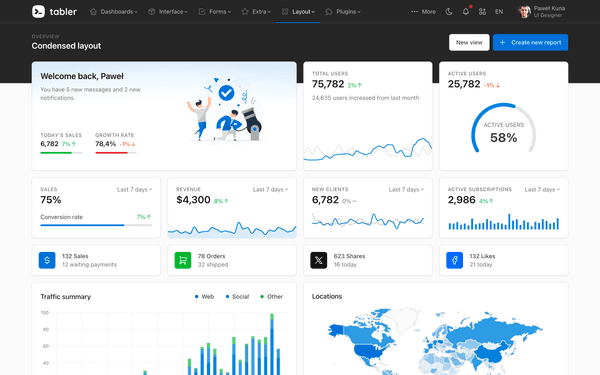Open the Interface menu
Image resolution: width=600 pixels, height=375 pixels.
(168, 12)
